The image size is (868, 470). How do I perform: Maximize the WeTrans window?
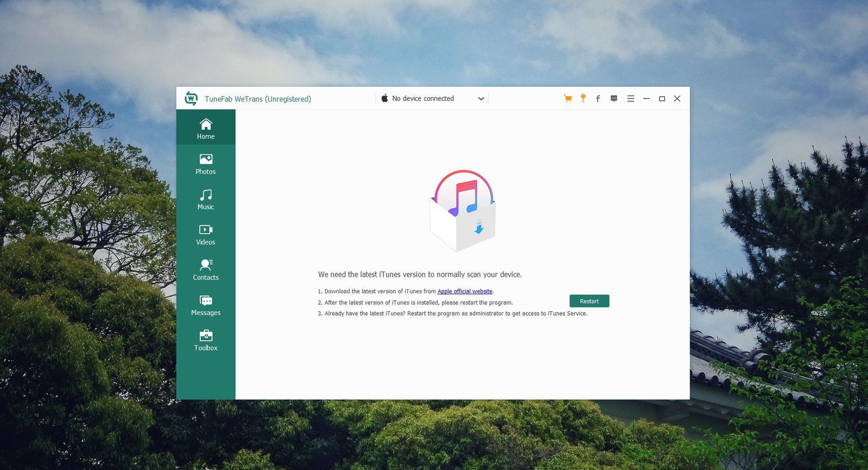pyautogui.click(x=662, y=99)
